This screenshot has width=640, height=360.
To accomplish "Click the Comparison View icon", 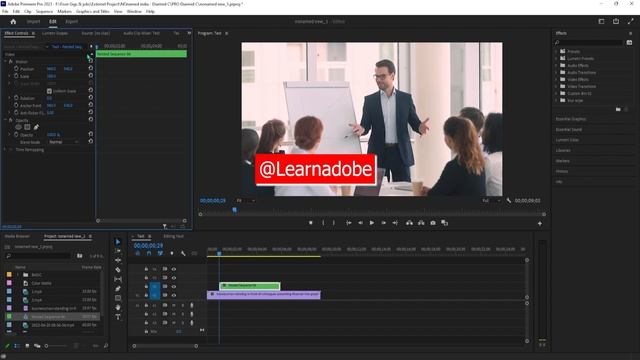I will click(x=444, y=223).
